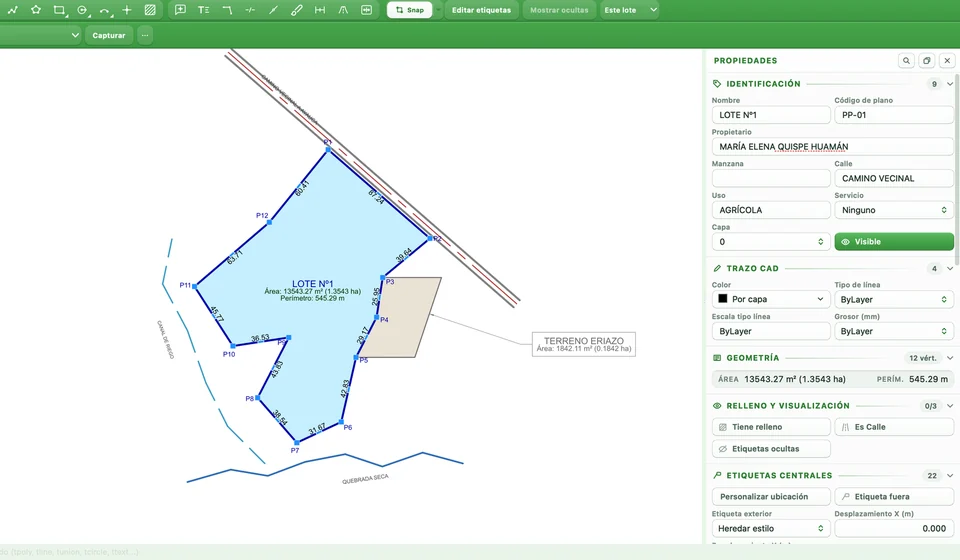Select the polyline drawing tool
Screen dimensions: 960x560
[13, 10]
